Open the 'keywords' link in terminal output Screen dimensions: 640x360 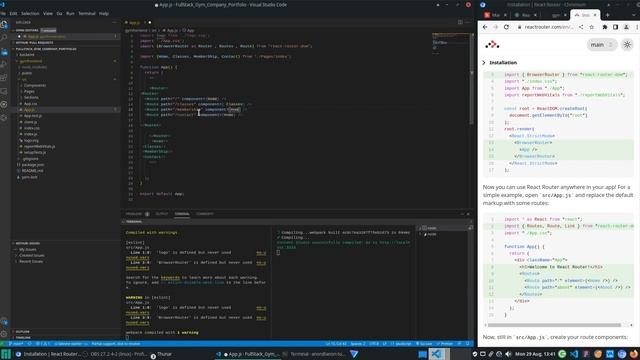point(170,278)
